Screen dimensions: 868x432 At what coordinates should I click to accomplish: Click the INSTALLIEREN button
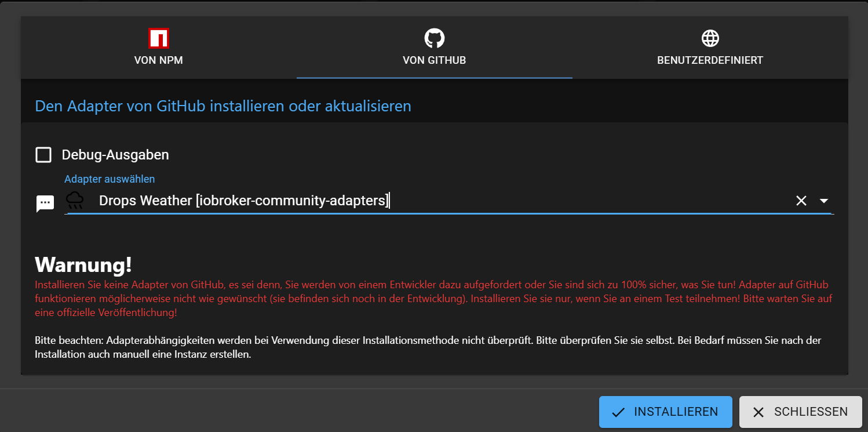click(665, 412)
